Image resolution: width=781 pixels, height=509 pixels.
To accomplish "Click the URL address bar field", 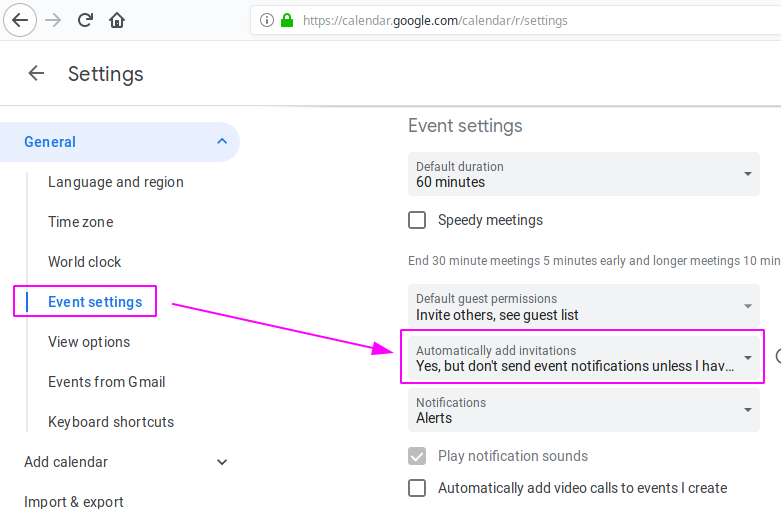I will [x=516, y=20].
